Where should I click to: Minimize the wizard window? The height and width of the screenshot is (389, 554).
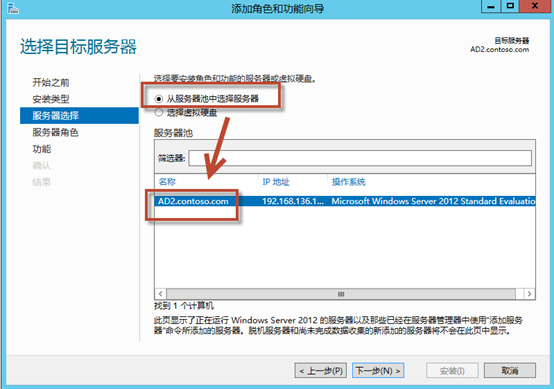click(491, 6)
